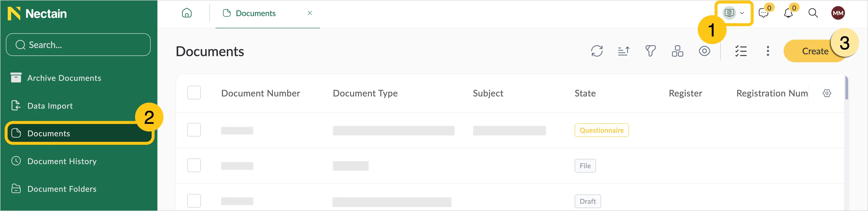Click the magnifier search icon in header
Image resolution: width=868 pixels, height=211 pixels.
click(x=813, y=13)
